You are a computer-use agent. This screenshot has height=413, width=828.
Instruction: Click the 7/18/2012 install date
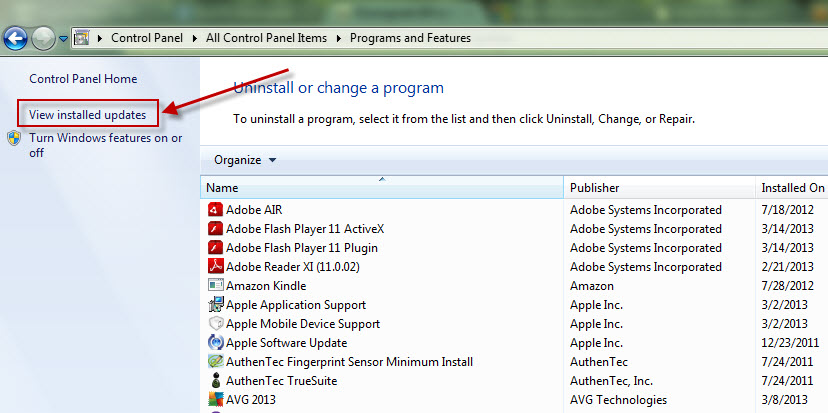pos(787,210)
